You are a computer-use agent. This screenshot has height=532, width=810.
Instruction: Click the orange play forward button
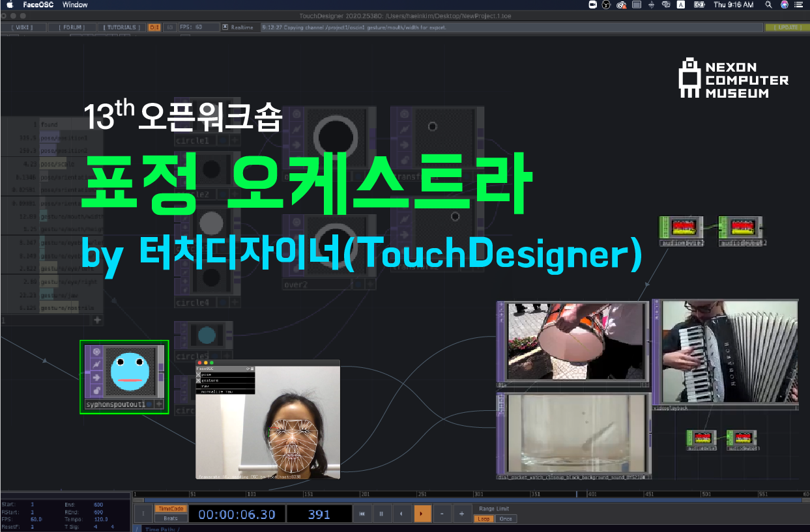(422, 514)
